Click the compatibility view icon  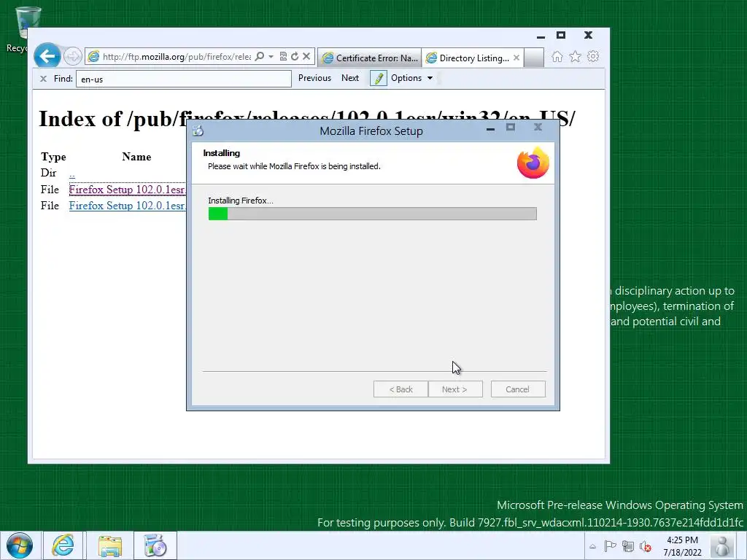[x=283, y=57]
